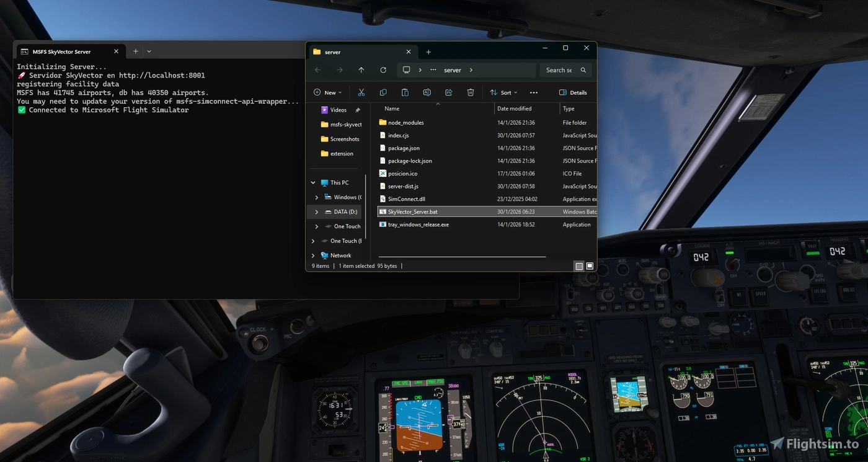
Task: Click the Paste icon in the toolbar
Action: click(405, 92)
